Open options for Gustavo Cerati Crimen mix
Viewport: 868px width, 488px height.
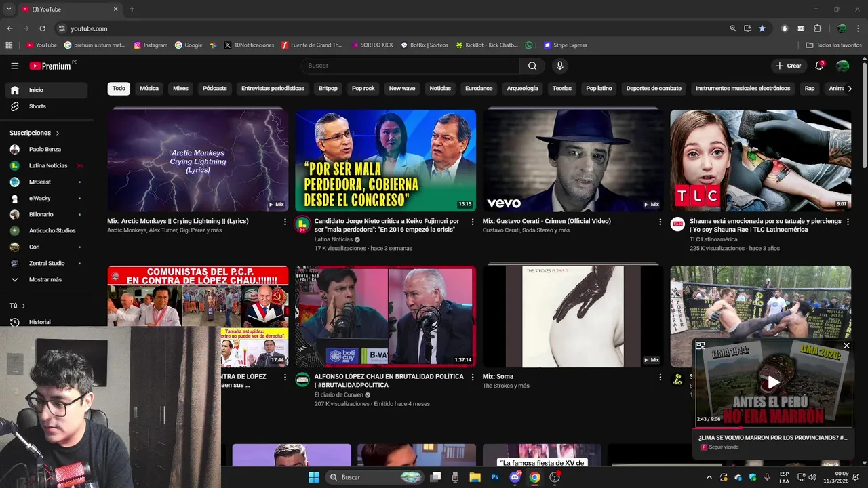click(x=660, y=222)
